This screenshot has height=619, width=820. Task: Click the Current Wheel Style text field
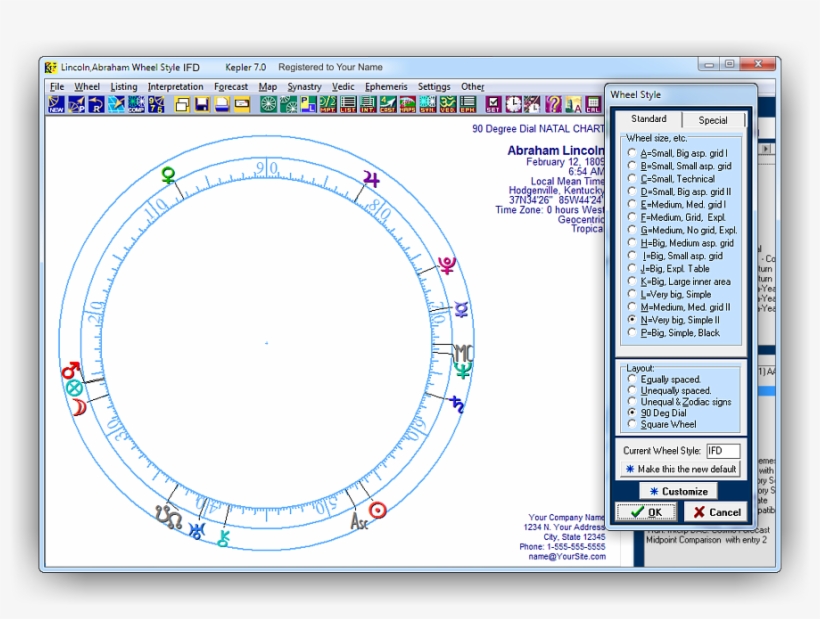(722, 451)
